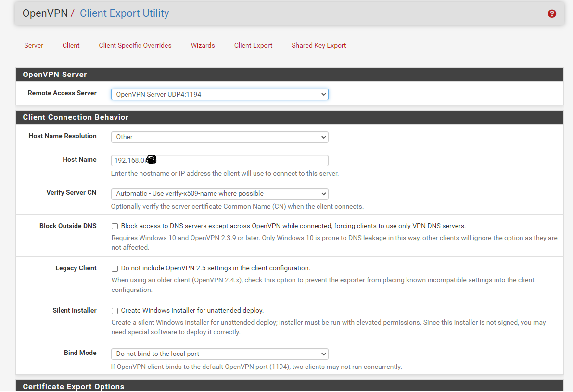The image size is (573, 392).
Task: Click the 'Block access to DNS servers' text
Action: click(293, 226)
